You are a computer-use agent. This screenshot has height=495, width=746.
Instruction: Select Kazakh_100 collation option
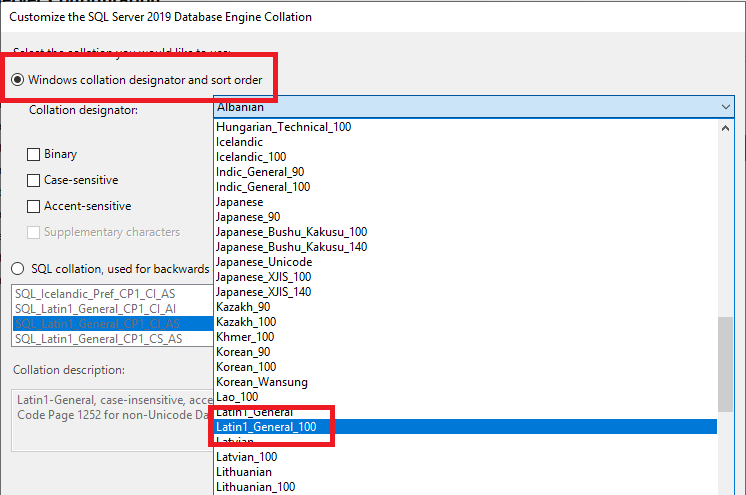click(245, 322)
